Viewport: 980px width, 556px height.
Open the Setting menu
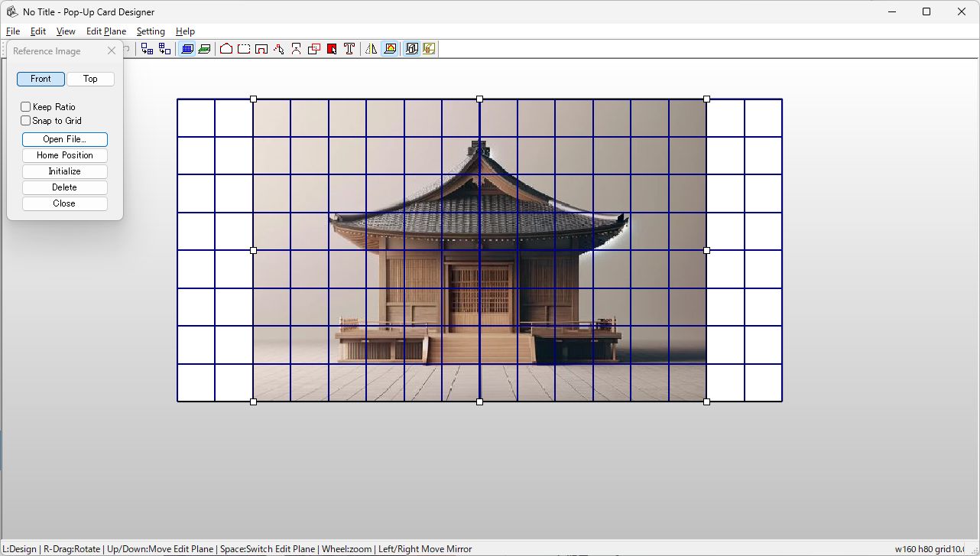click(150, 31)
